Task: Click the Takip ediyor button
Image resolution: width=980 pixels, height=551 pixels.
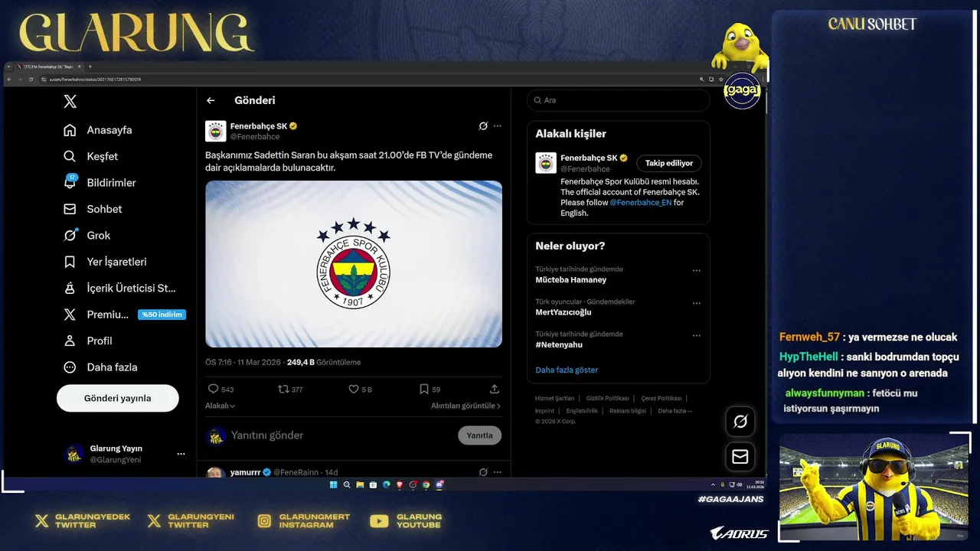Action: pyautogui.click(x=669, y=163)
